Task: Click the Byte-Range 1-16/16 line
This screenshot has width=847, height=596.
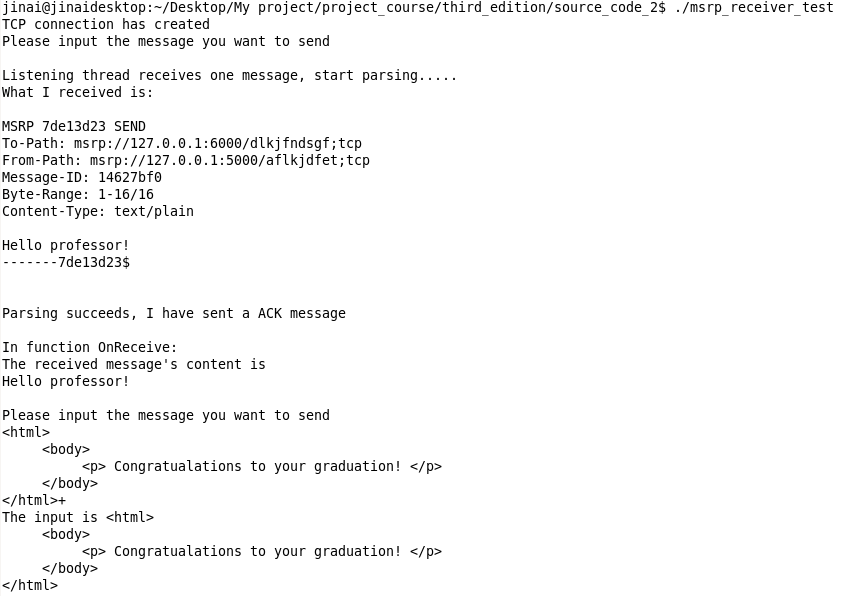Action: (x=78, y=195)
